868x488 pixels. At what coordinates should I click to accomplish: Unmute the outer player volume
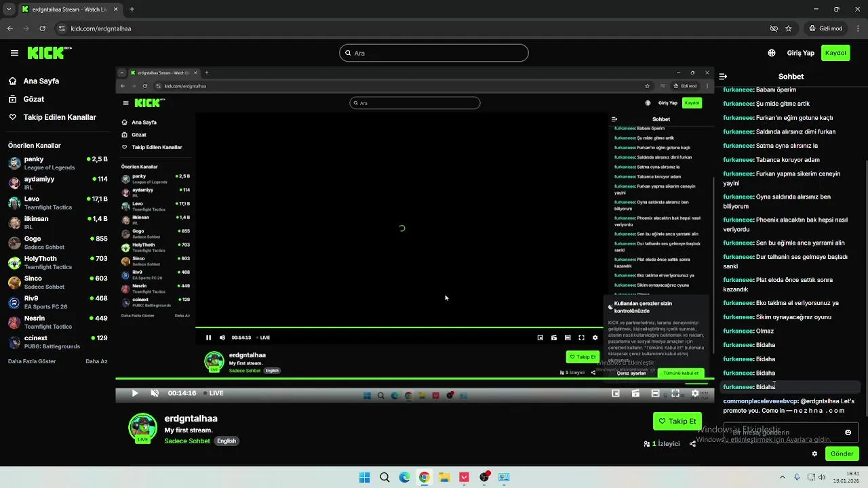click(155, 393)
